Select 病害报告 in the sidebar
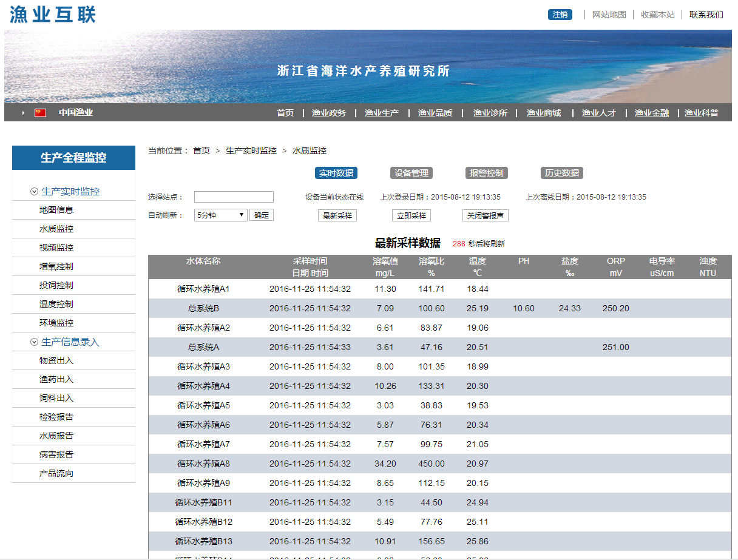 [56, 455]
